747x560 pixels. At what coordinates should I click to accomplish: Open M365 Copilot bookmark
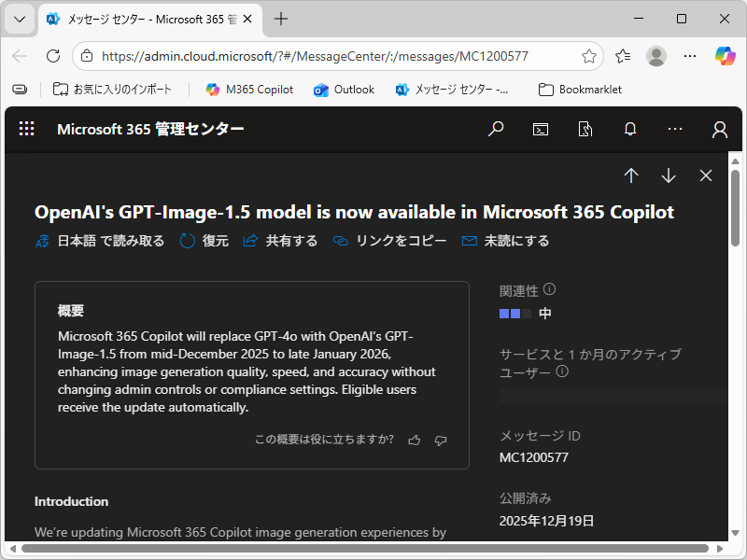[x=249, y=89]
